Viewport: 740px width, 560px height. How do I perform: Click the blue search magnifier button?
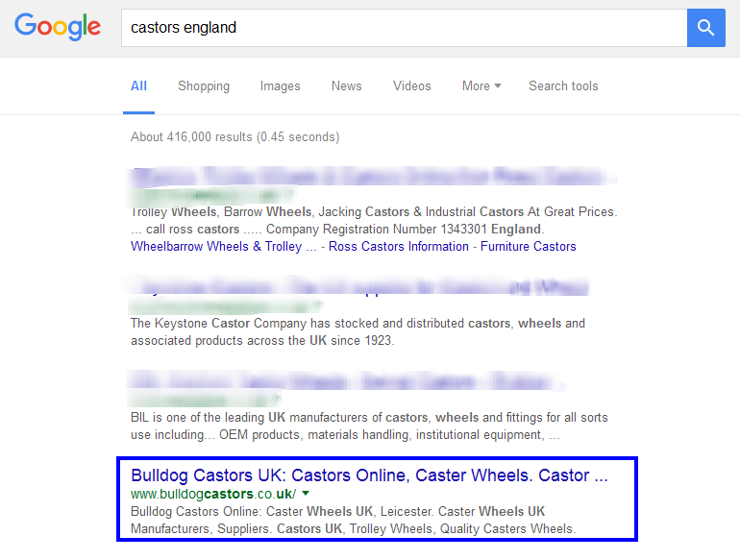[x=705, y=27]
